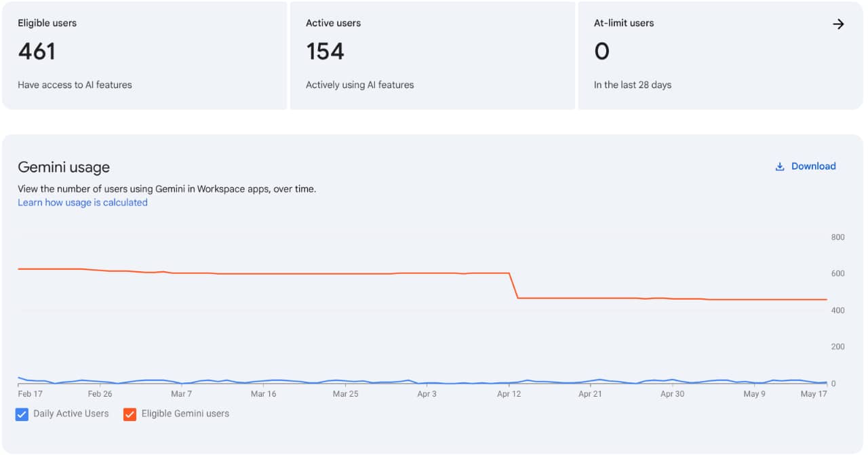Uncheck the Daily Active Users checkbox
The width and height of the screenshot is (868, 455).
22,414
